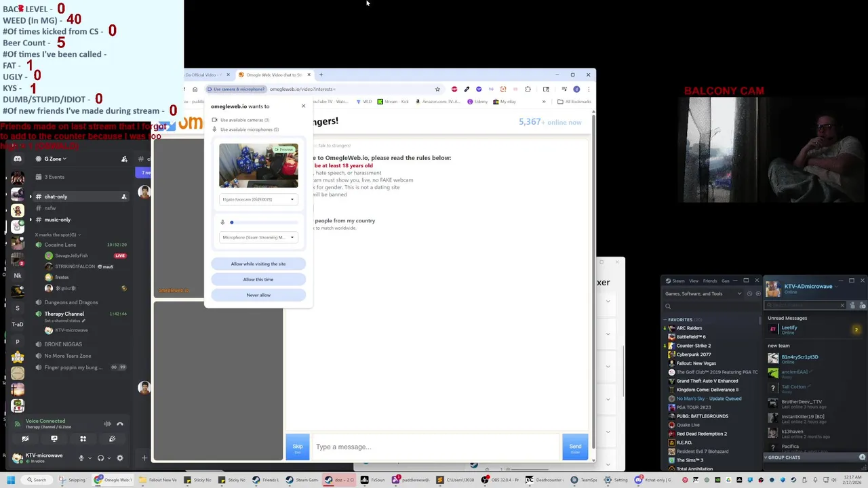This screenshot has height=488, width=868.
Task: Open the Leetify unread message
Action: (x=814, y=329)
